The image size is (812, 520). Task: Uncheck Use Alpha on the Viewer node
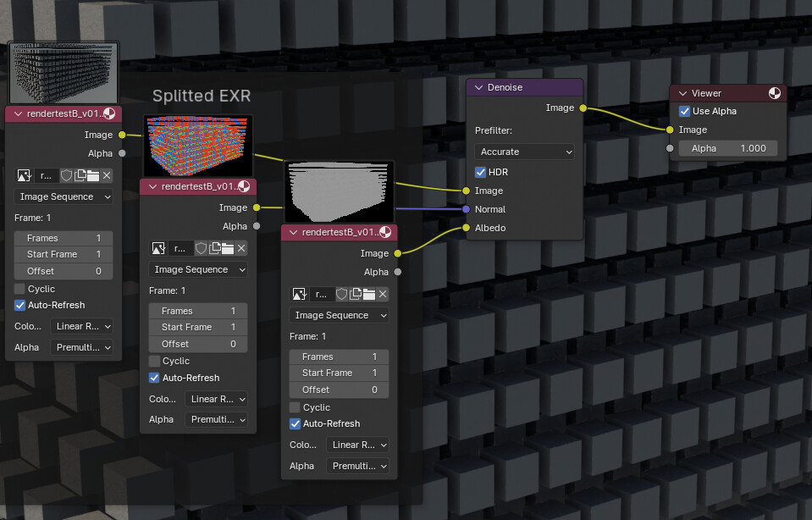pos(683,111)
